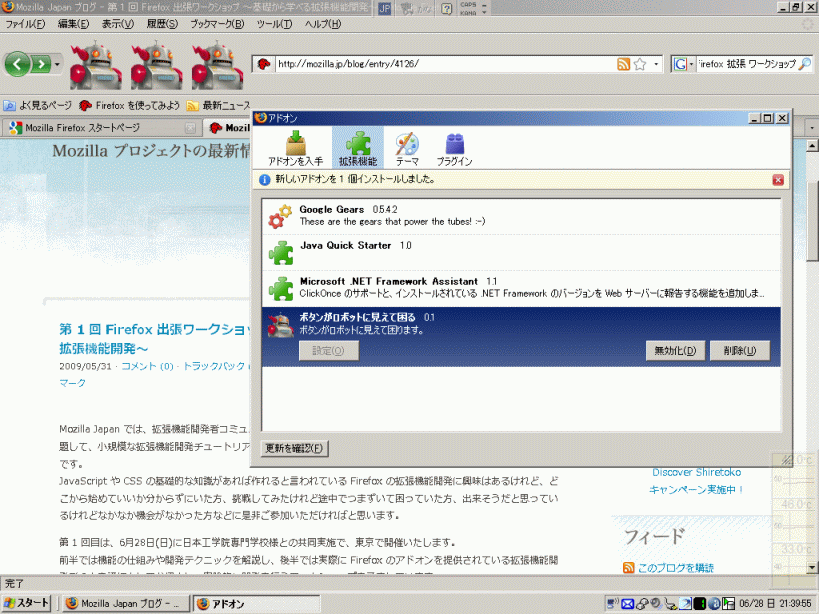
Task: Open the address bar URL history dropdown
Action: click(x=657, y=64)
